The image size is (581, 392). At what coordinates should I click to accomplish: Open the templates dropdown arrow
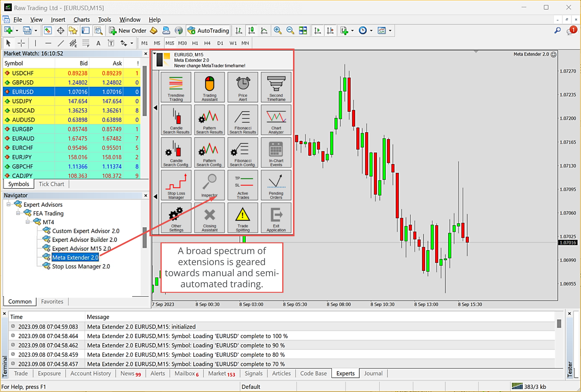(390, 30)
